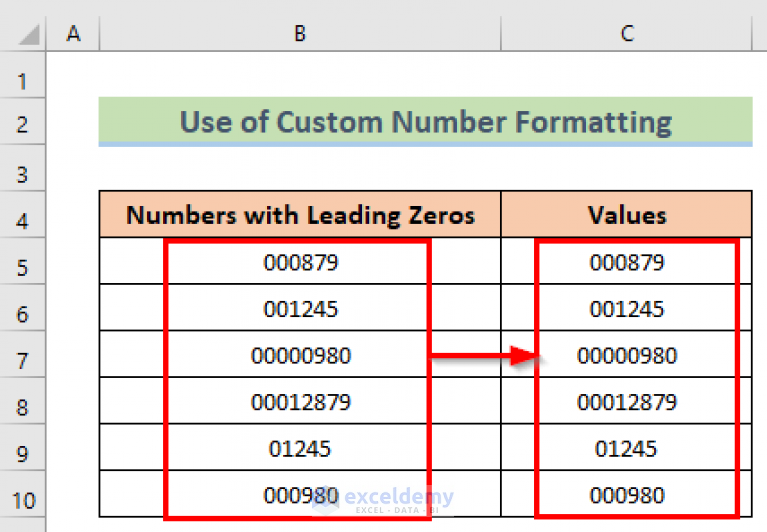Click the 'Use of Custom Number Formatting' title cell
The height and width of the screenshot is (532, 767).
[426, 121]
